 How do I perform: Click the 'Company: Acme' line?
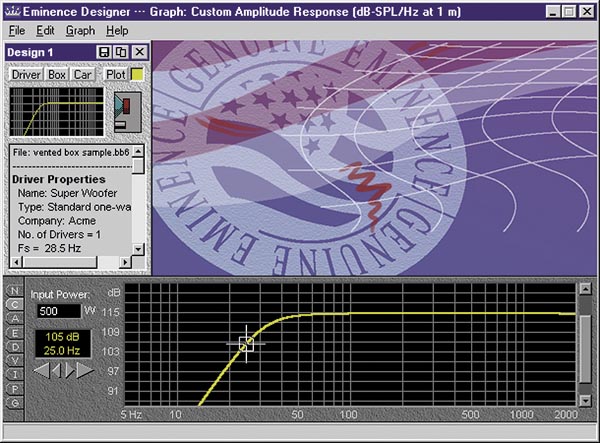(x=57, y=221)
